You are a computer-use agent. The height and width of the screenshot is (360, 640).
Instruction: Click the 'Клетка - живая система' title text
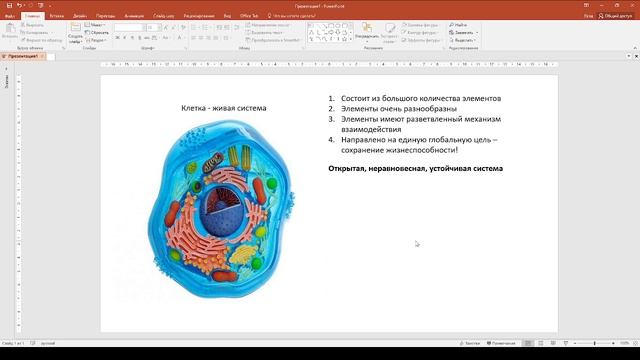(224, 108)
